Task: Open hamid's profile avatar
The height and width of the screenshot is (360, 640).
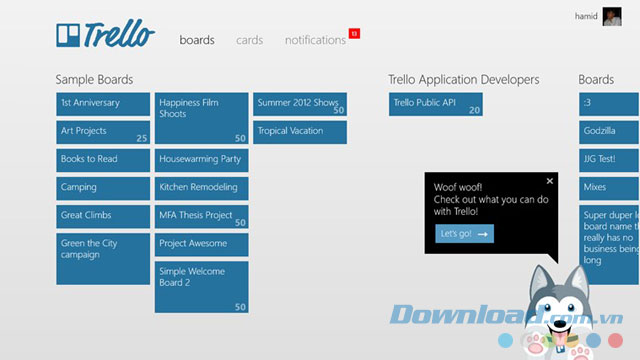Action: 612,17
